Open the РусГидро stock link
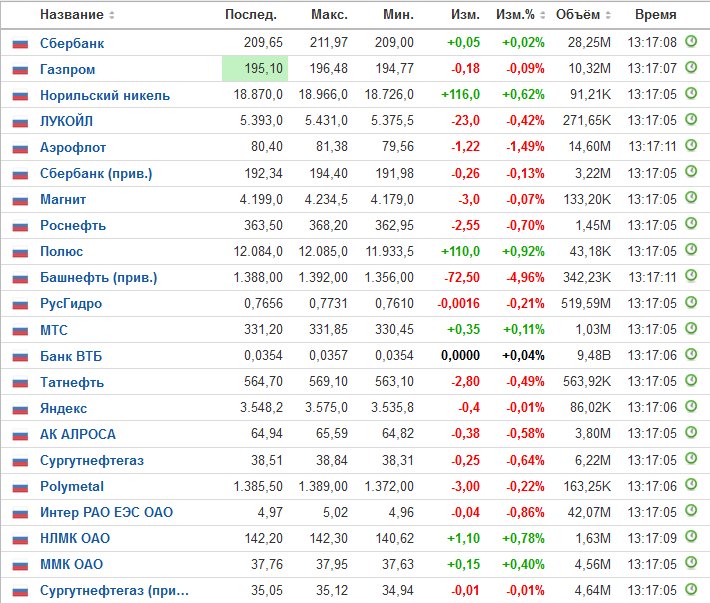Image resolution: width=710 pixels, height=603 pixels. (x=71, y=304)
